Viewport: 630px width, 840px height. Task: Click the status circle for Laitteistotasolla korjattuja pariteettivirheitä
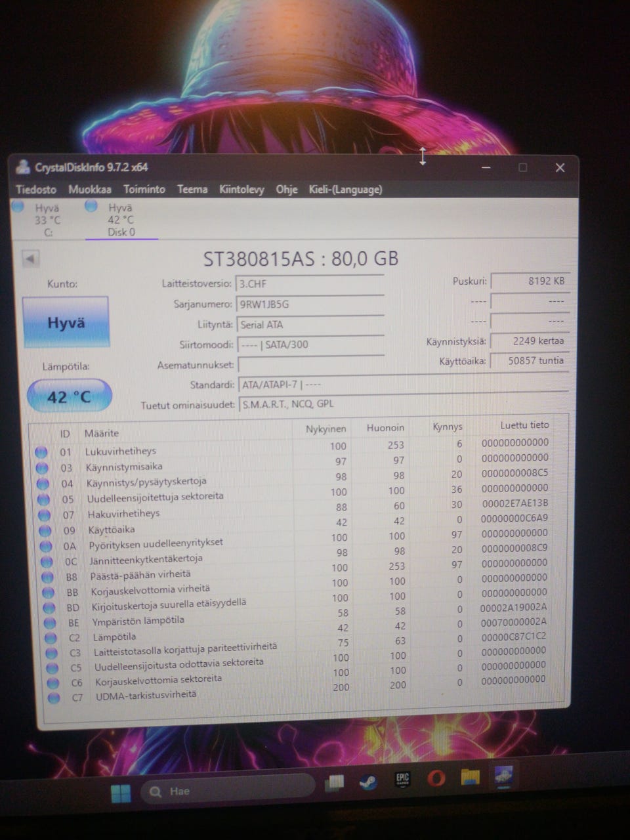[x=52, y=653]
